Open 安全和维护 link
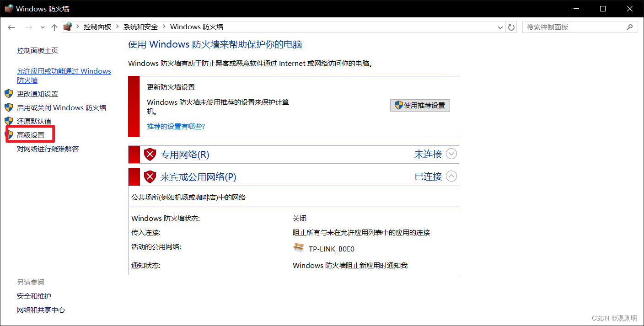The image size is (644, 326). click(x=34, y=296)
